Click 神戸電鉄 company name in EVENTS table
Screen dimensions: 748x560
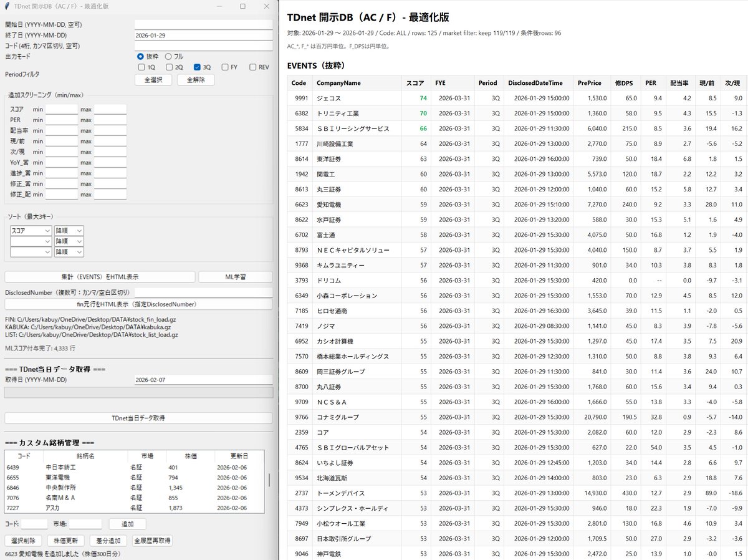coord(330,554)
